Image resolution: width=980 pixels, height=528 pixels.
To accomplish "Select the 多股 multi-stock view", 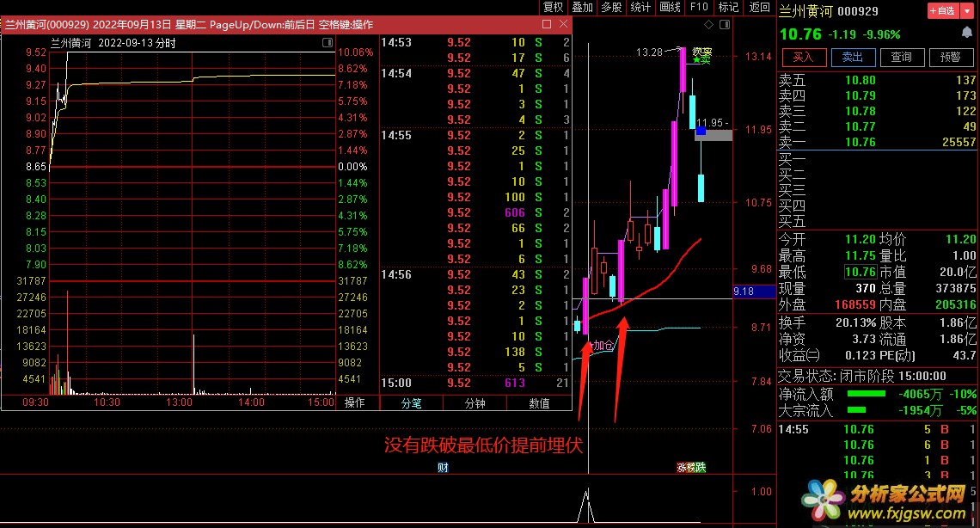I will pos(611,7).
